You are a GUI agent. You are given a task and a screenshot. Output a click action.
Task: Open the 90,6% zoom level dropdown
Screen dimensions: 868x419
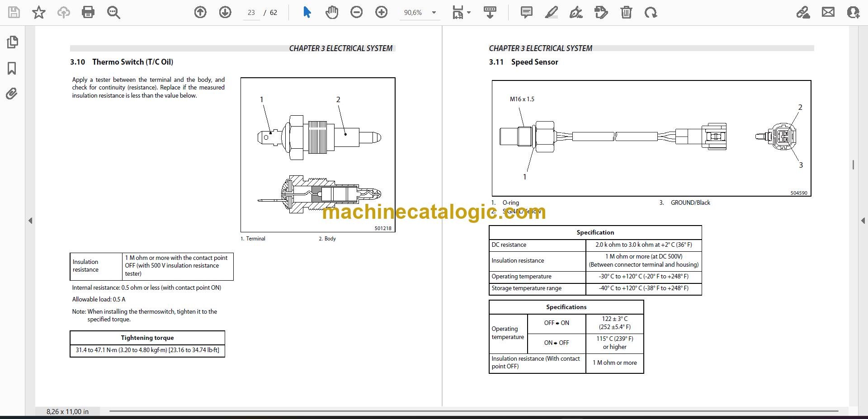pyautogui.click(x=434, y=13)
